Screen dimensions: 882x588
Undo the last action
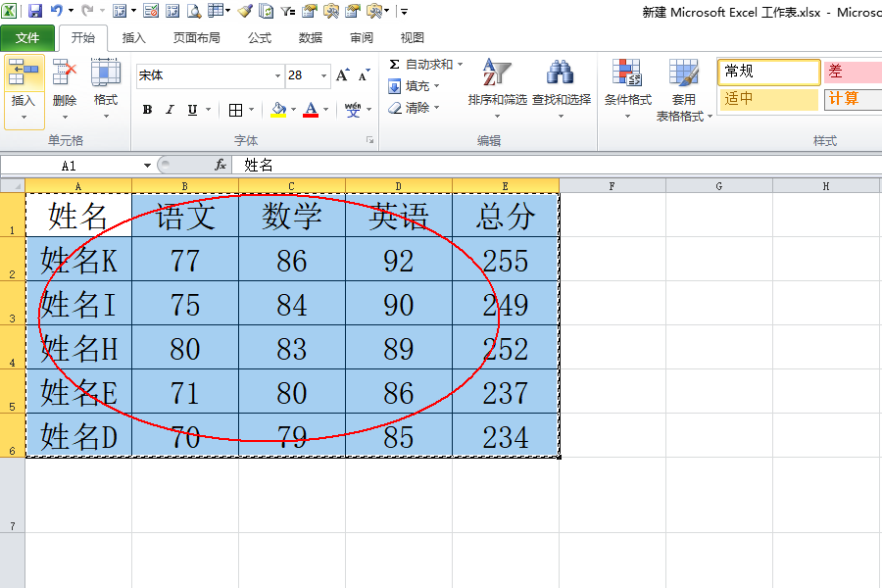pos(57,11)
